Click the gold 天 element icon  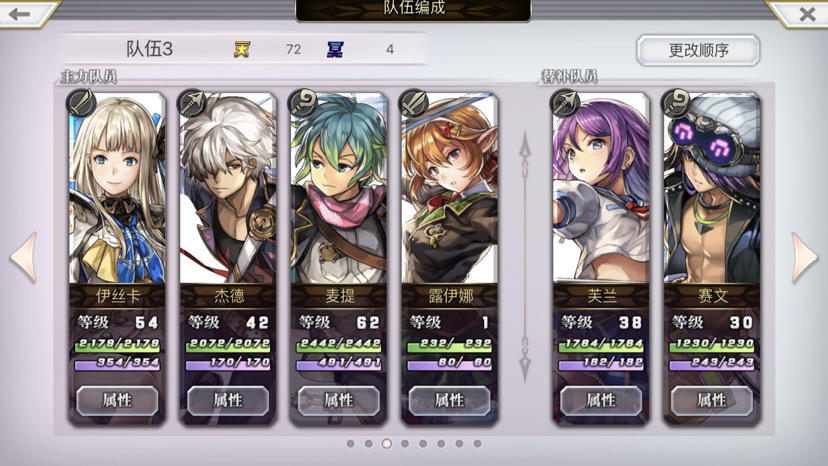coord(242,49)
